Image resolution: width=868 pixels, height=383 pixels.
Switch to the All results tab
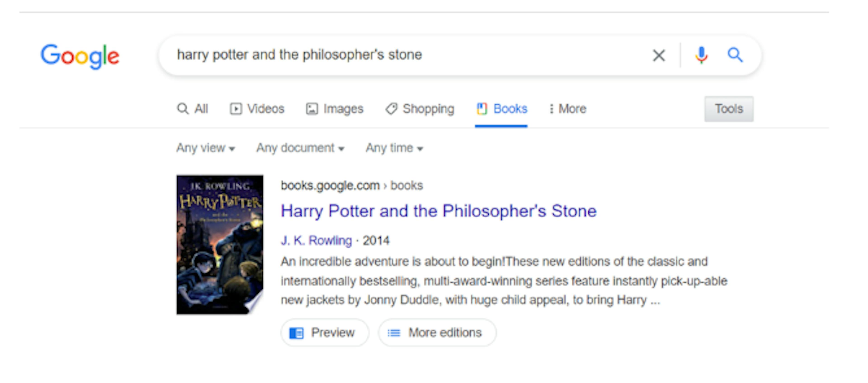click(193, 109)
